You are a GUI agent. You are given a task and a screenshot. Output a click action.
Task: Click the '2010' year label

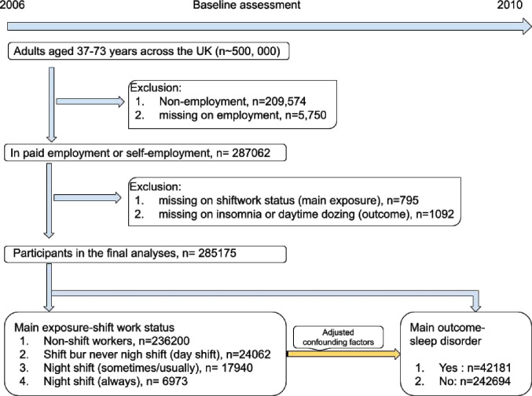[x=510, y=5]
